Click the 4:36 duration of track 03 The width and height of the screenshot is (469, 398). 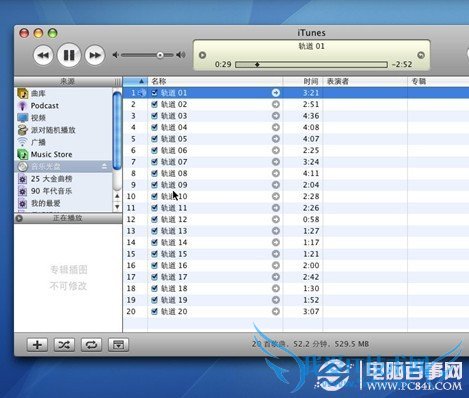(x=311, y=116)
